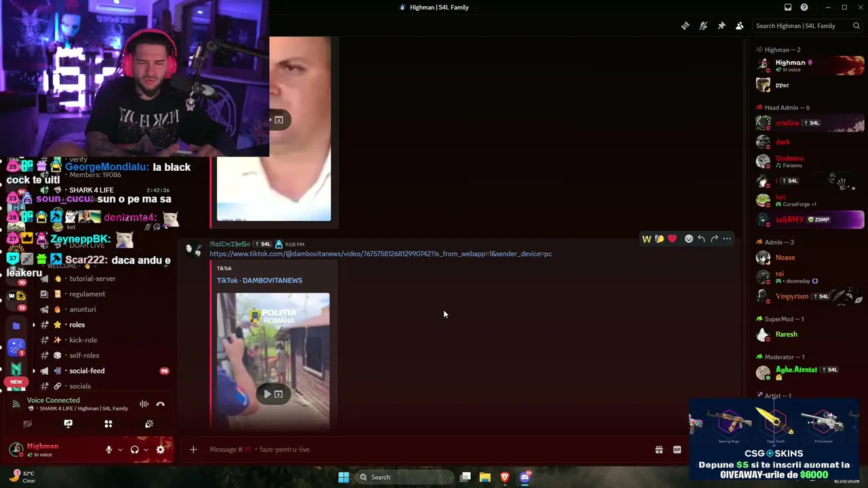Screen dimensions: 868x488
Task: Show pinned messages
Action: pyautogui.click(x=722, y=26)
